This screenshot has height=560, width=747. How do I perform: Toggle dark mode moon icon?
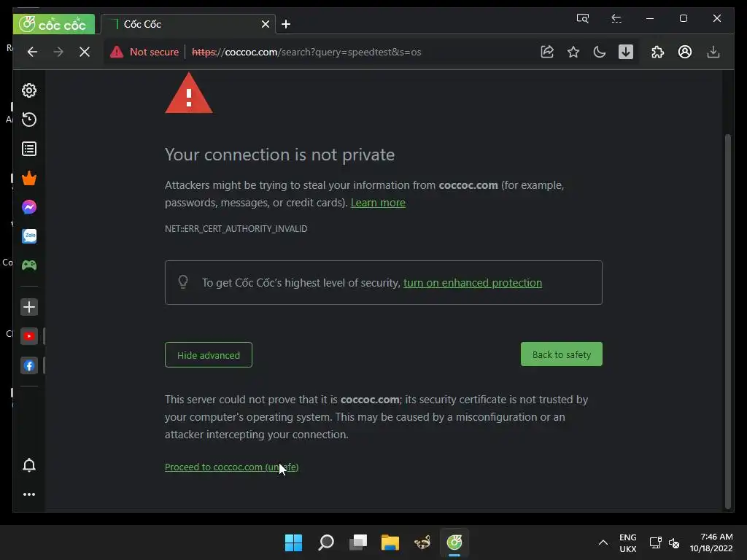tap(600, 52)
